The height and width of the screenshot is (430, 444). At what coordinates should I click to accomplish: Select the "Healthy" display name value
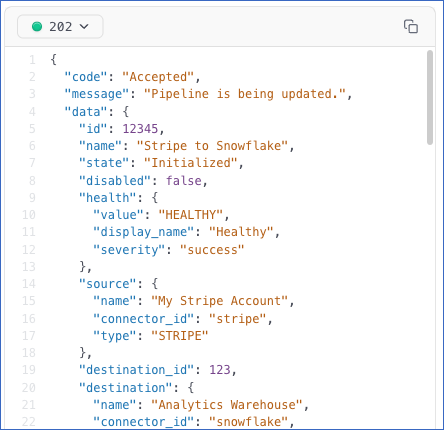click(241, 232)
